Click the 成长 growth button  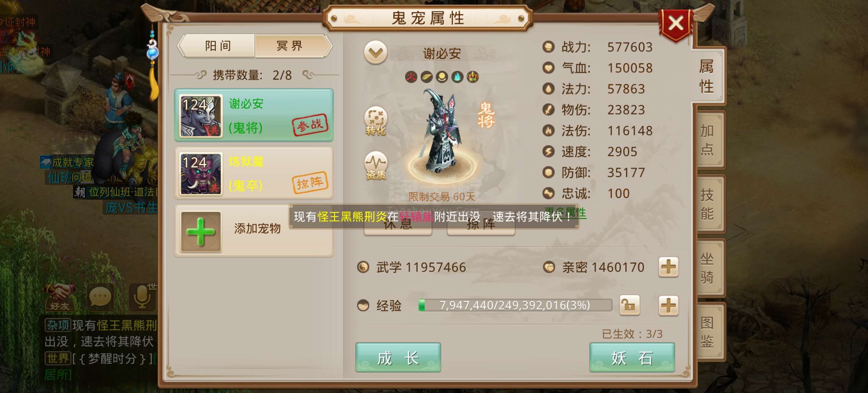point(398,358)
